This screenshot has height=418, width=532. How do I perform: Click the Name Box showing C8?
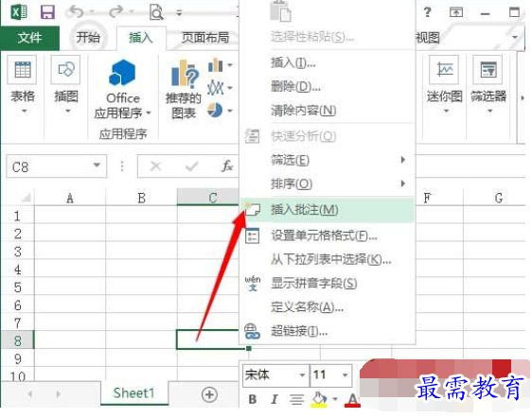(56, 166)
